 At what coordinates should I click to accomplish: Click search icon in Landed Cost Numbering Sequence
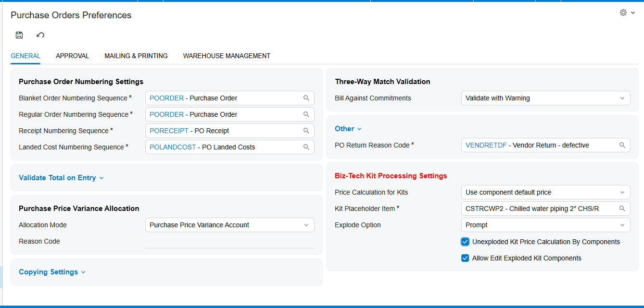pyautogui.click(x=306, y=147)
